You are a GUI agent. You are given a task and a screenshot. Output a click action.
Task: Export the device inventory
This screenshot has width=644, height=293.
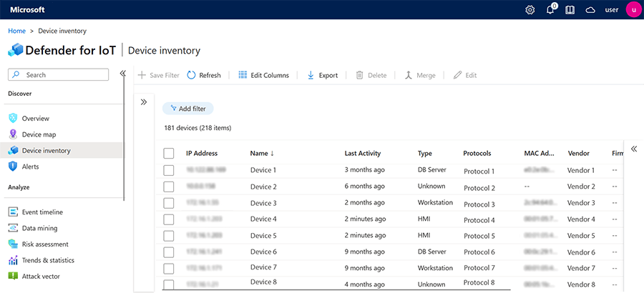(x=323, y=76)
